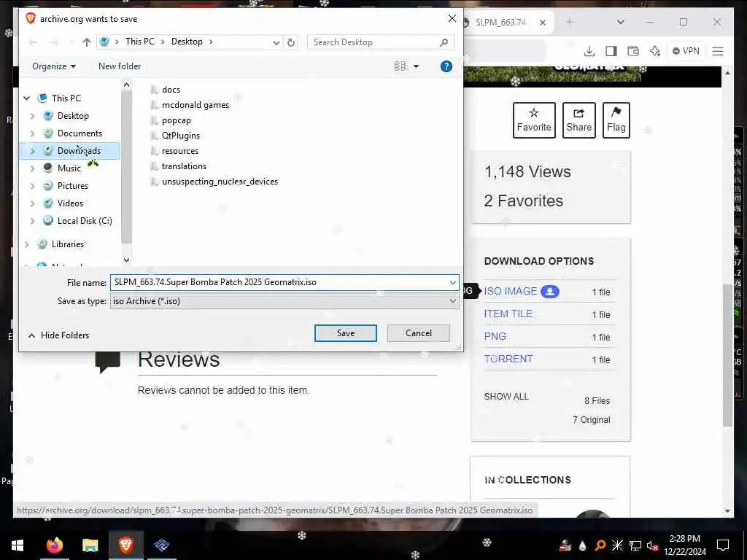Open the mcdonald games folder
747x560 pixels.
point(190,105)
